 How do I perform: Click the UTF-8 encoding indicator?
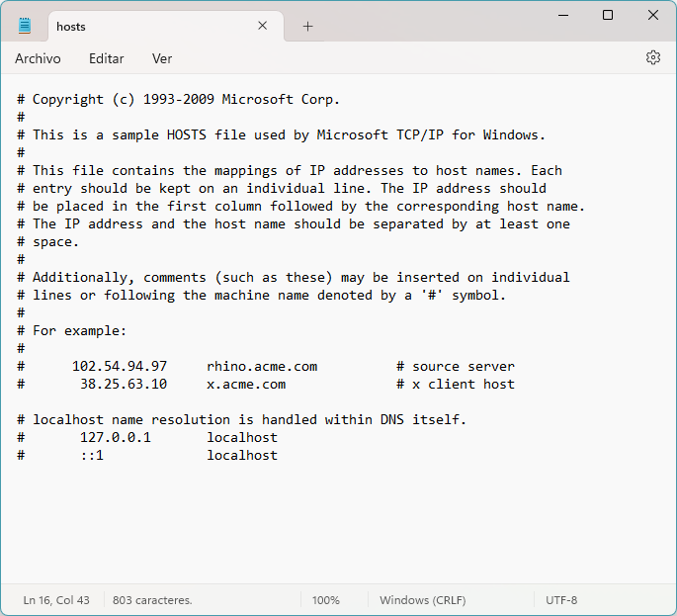pos(561,600)
